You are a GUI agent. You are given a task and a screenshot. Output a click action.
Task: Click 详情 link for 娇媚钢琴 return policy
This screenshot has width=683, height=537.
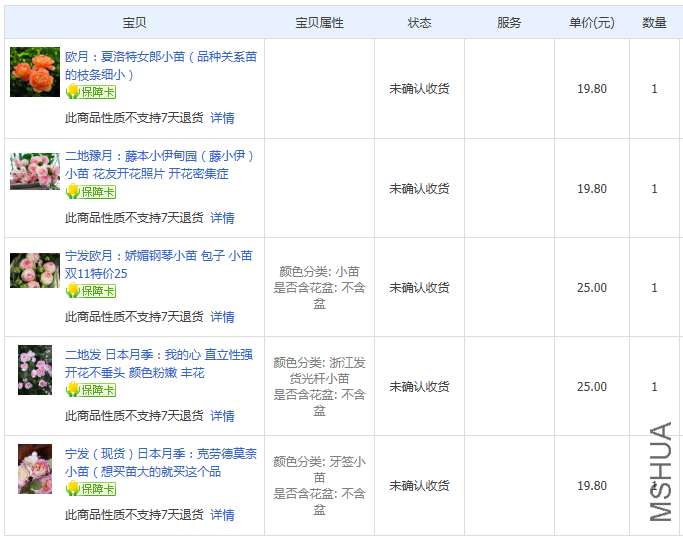[x=222, y=316]
